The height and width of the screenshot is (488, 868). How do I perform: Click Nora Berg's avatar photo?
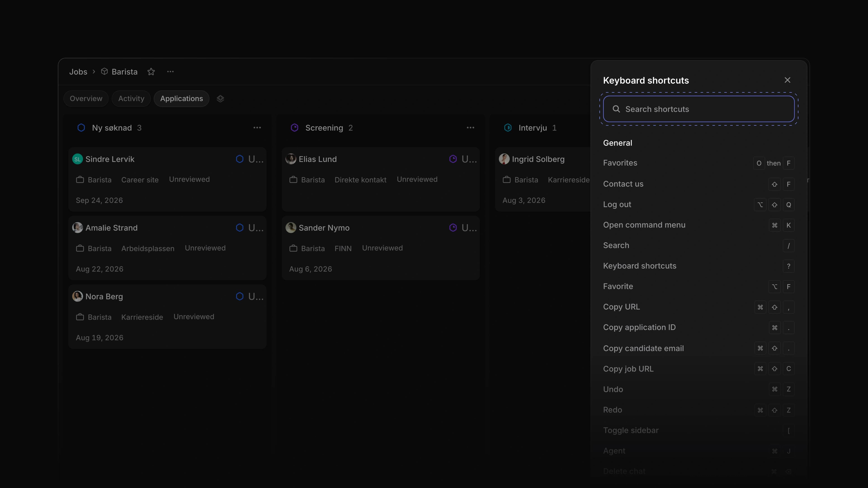click(78, 296)
